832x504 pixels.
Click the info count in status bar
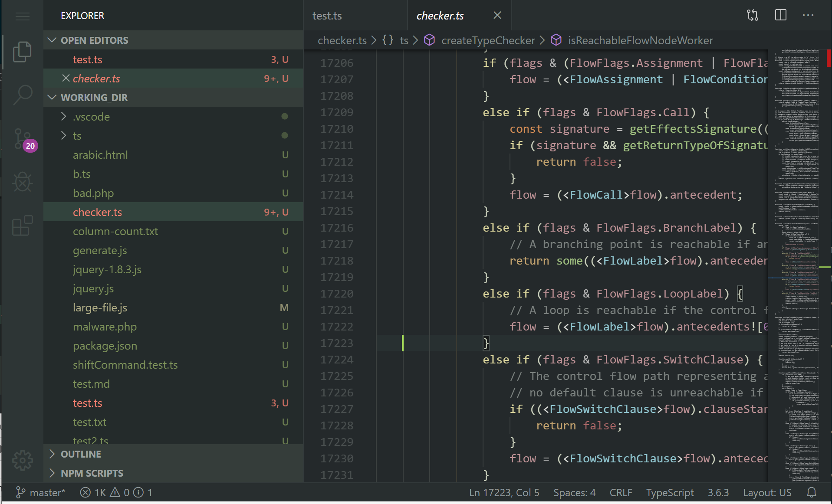point(143,492)
